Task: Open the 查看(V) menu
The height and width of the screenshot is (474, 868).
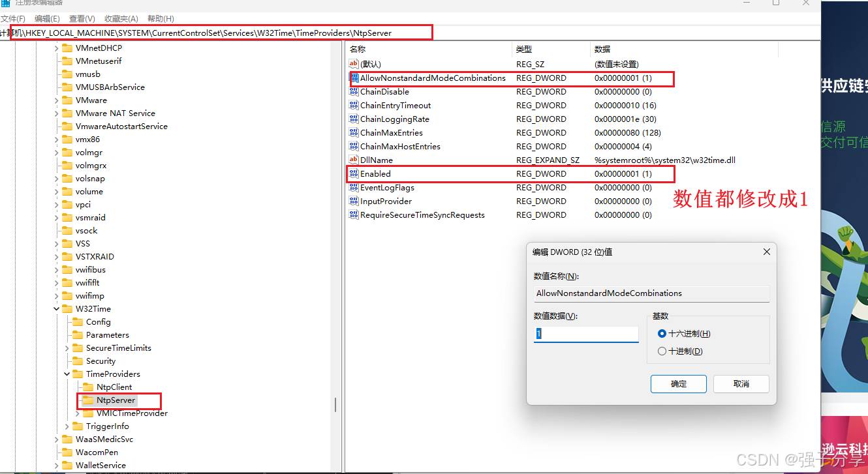Action: [x=82, y=19]
